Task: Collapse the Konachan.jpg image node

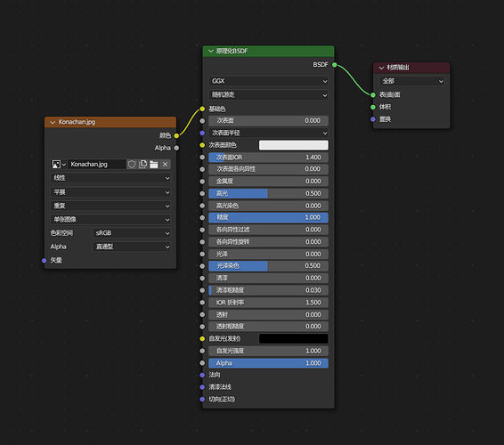Action: point(53,122)
